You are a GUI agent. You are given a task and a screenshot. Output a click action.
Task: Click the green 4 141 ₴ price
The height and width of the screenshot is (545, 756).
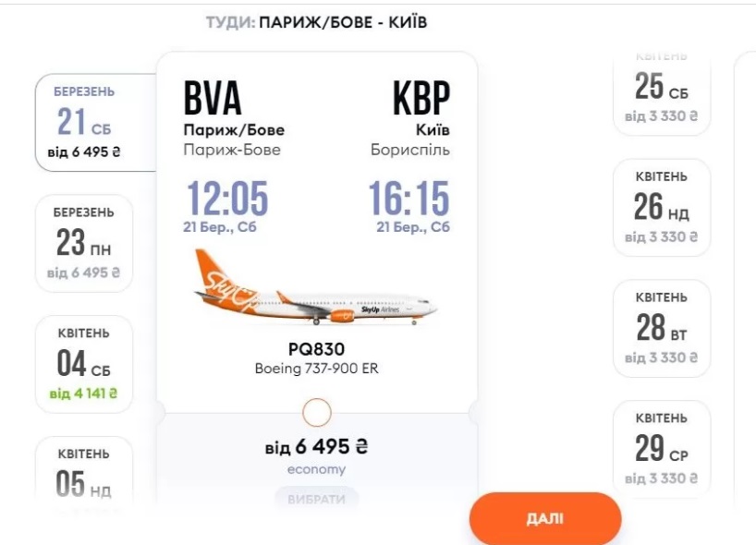click(x=84, y=394)
